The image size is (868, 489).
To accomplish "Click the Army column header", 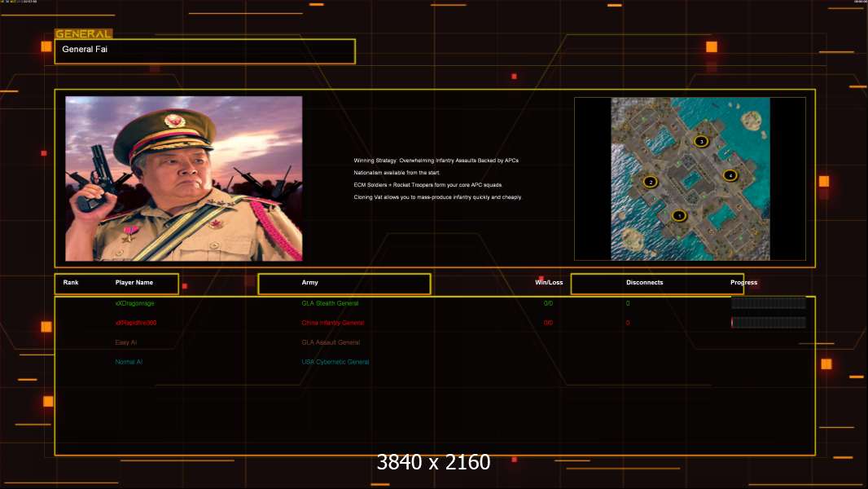I will [310, 283].
